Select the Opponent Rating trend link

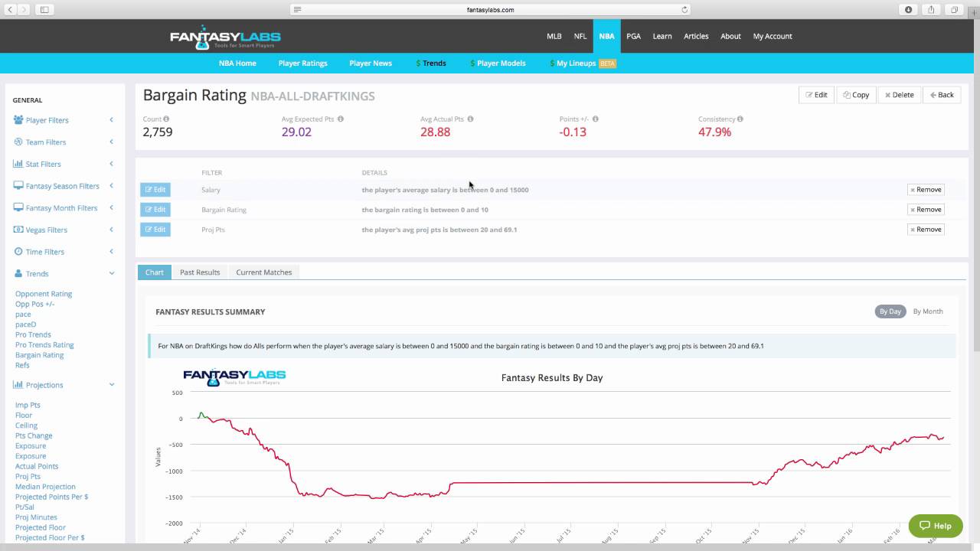pyautogui.click(x=44, y=294)
